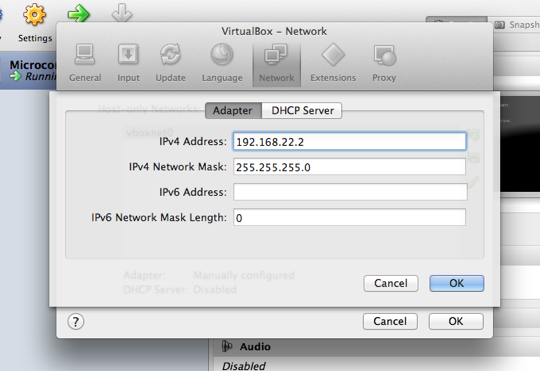Image resolution: width=540 pixels, height=371 pixels.
Task: Confirm adapter settings with blue OK button
Action: coord(457,283)
